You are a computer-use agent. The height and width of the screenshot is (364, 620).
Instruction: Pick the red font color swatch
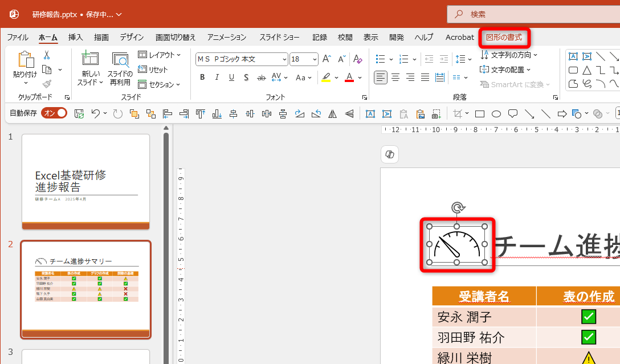click(349, 77)
